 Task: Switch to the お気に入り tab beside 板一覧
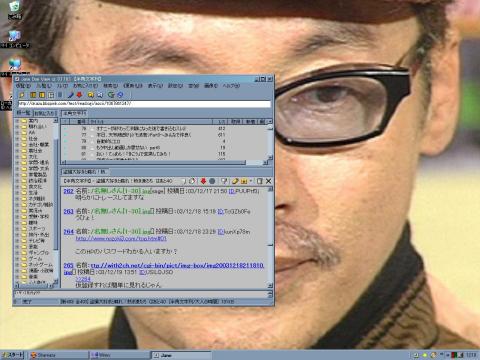(x=45, y=113)
